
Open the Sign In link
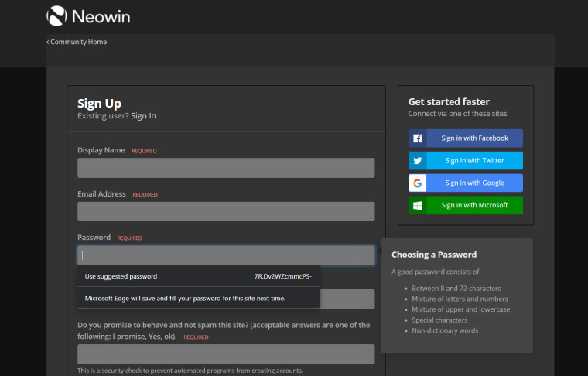tap(143, 116)
